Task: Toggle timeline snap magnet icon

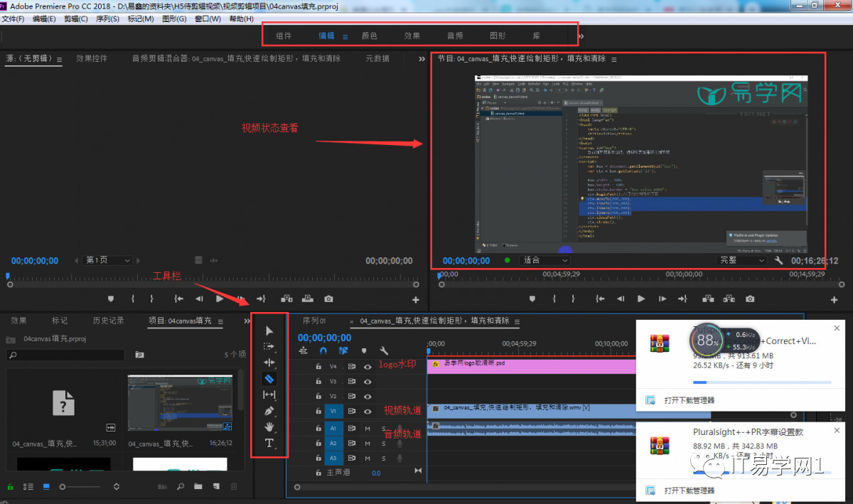Action: [x=323, y=350]
